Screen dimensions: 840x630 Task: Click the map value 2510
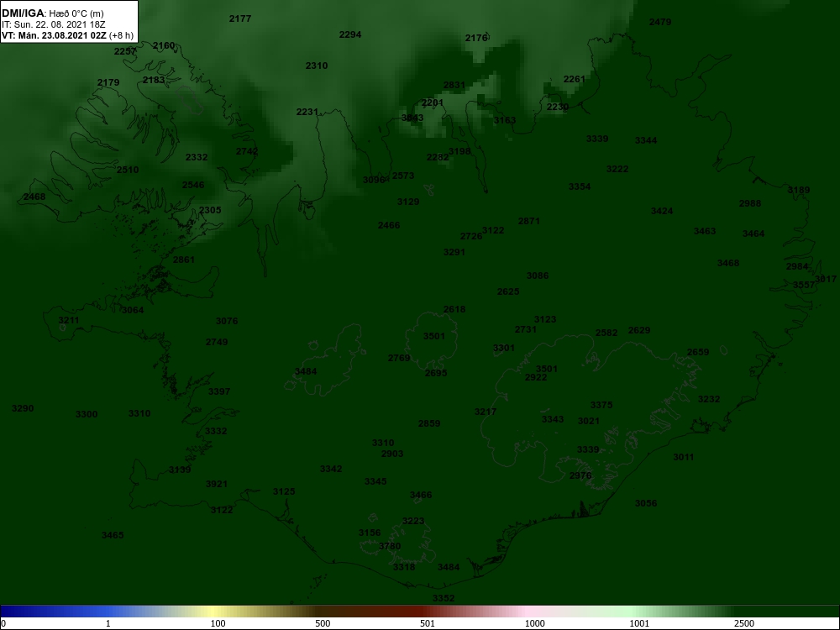click(128, 170)
